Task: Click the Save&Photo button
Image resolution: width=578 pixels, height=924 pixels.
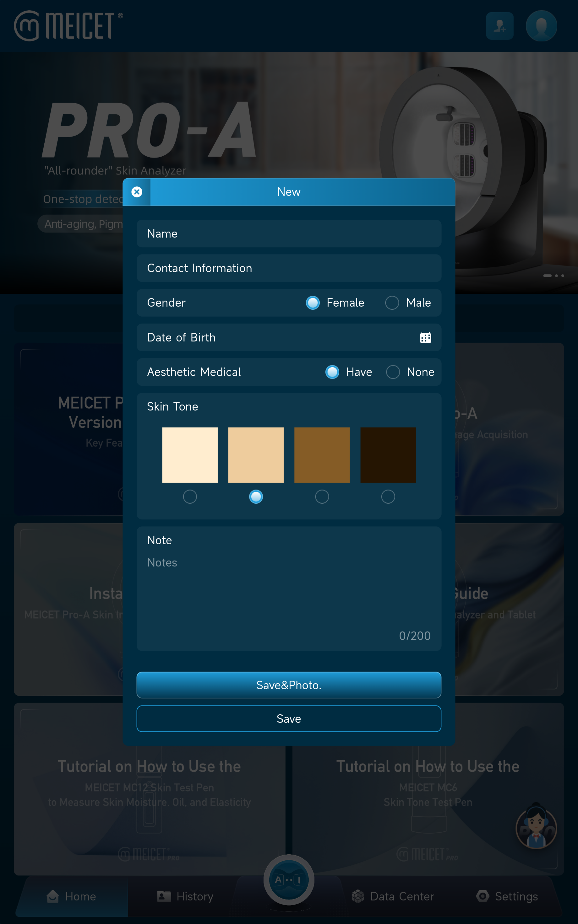Action: 289,685
